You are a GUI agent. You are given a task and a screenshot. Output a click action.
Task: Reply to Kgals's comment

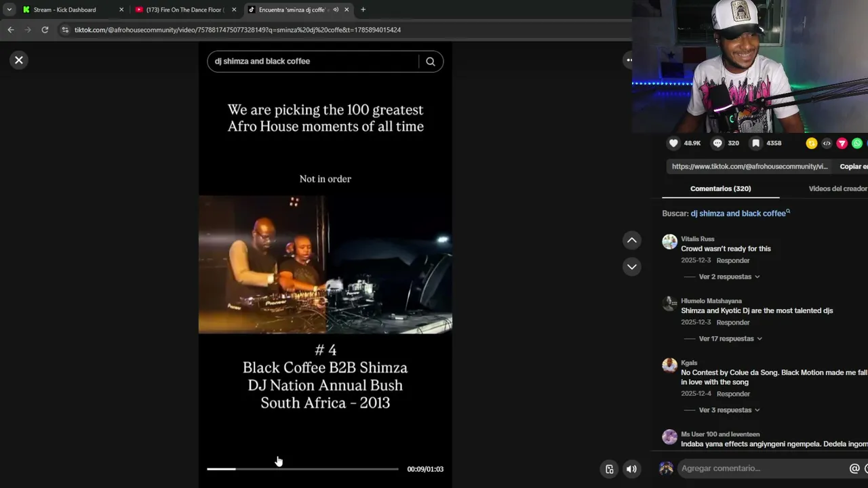(733, 394)
